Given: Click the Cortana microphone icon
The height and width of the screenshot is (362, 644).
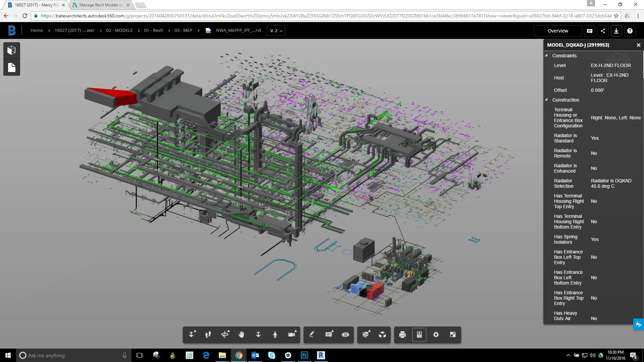Looking at the screenshot, I should pos(124,355).
